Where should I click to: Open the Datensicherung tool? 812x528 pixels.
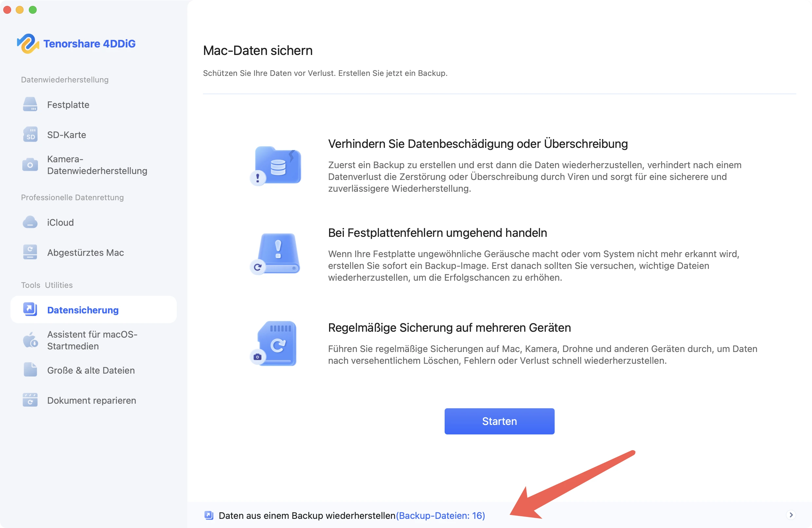click(x=94, y=309)
